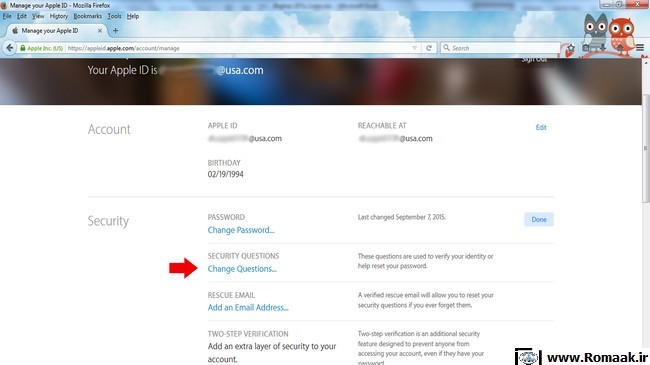Open the Bookmarks menu

coord(87,16)
